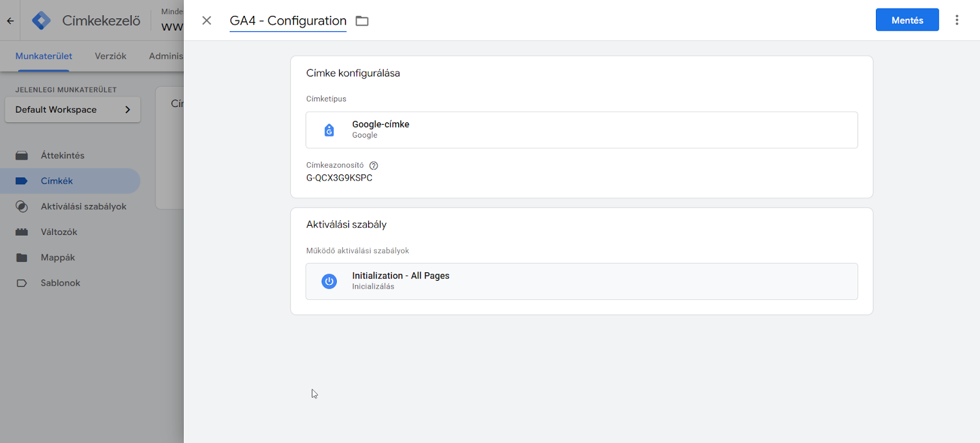
Task: Click the Initialization trigger power icon
Action: [329, 281]
